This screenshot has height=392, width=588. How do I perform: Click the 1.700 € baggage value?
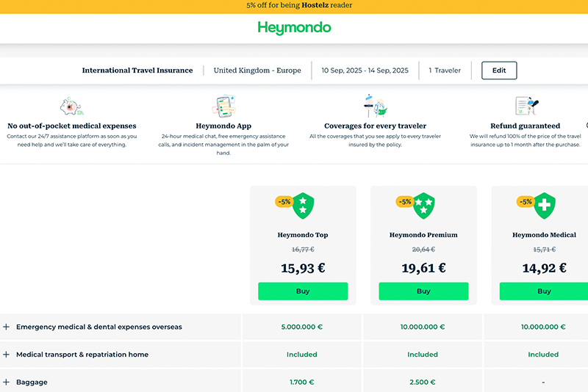[x=302, y=382]
